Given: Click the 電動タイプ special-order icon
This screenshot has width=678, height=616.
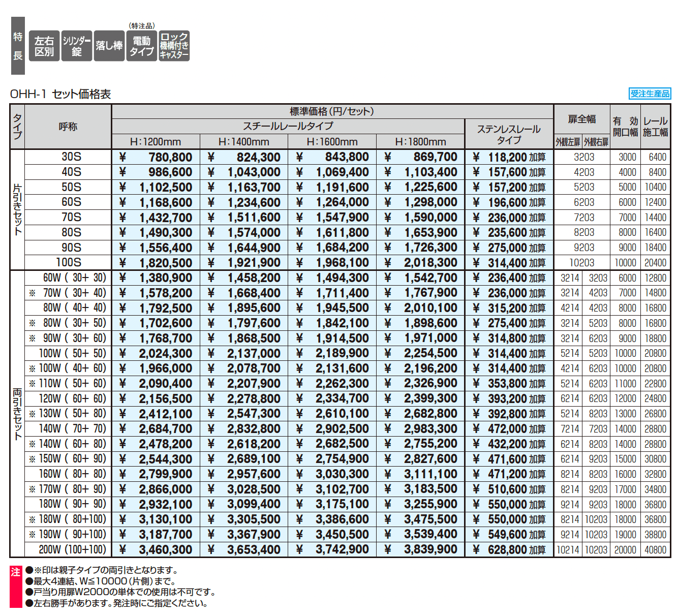Looking at the screenshot, I should (141, 46).
